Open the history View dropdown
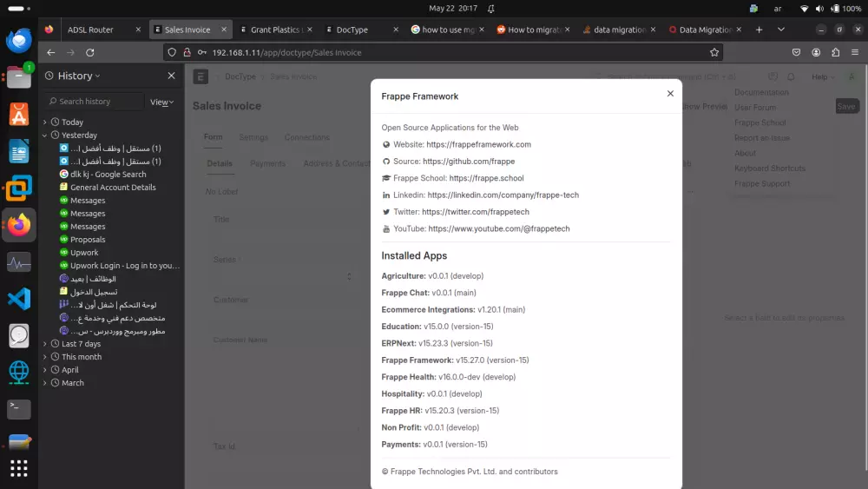This screenshot has height=489, width=868. point(161,102)
